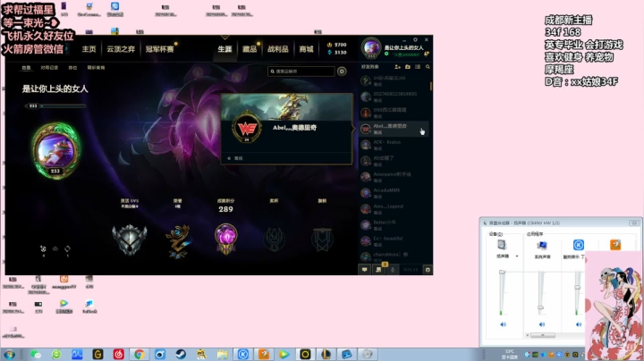Select friend Cc丶beautiful in the list

click(394, 240)
